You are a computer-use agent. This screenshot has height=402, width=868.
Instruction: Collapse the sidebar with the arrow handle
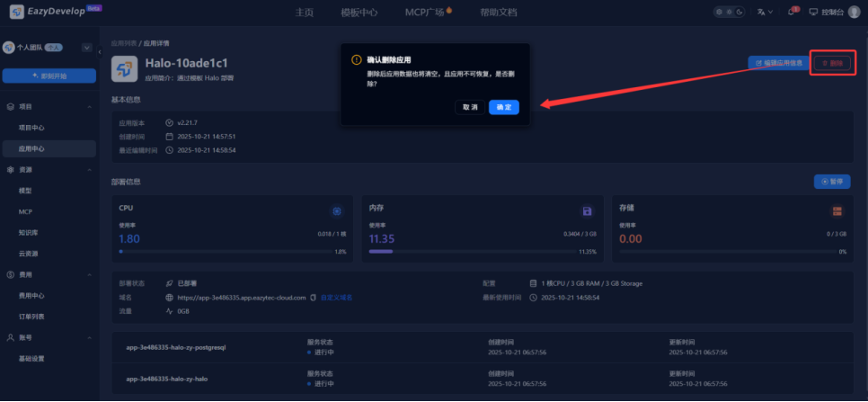click(100, 52)
